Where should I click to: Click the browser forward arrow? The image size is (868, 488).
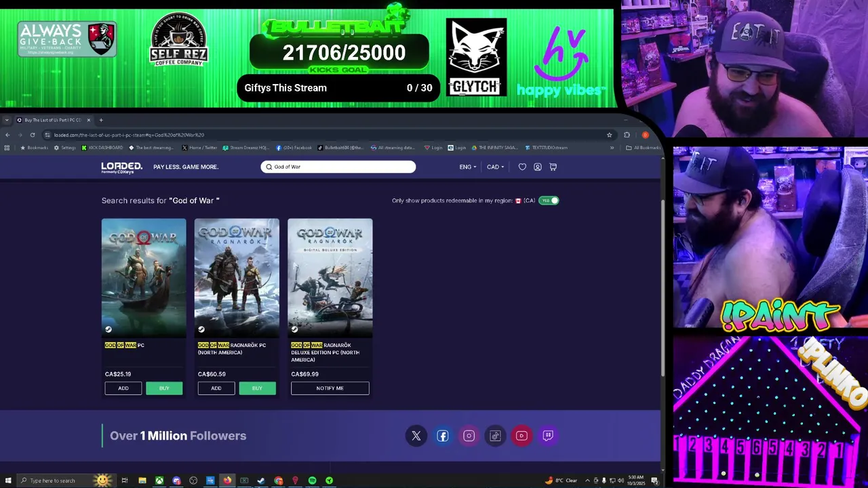pyautogui.click(x=20, y=135)
